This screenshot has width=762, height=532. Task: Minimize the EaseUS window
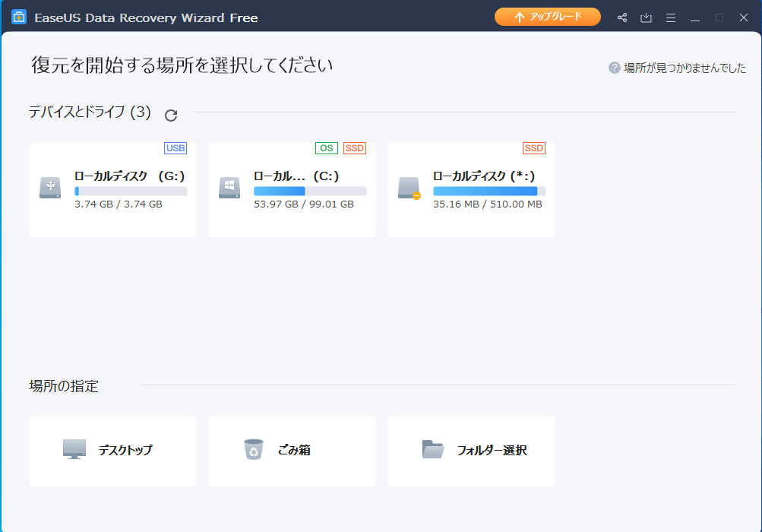tap(695, 17)
